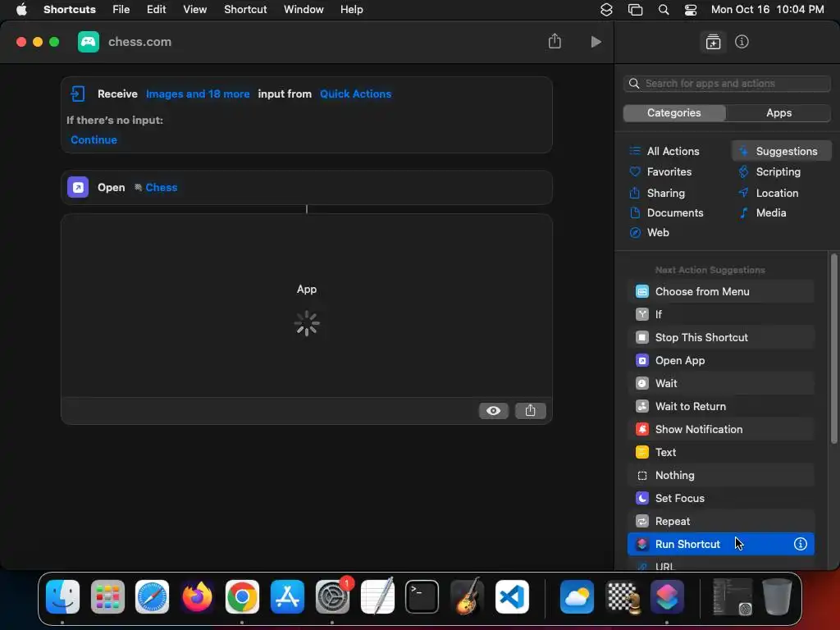
Task: Run the chess.com shortcut with play button
Action: click(x=596, y=42)
